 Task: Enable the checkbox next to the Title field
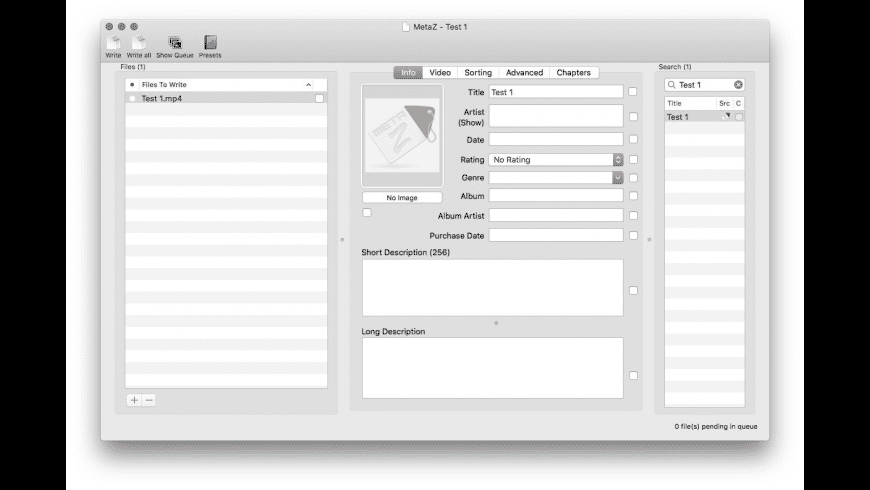tap(633, 92)
